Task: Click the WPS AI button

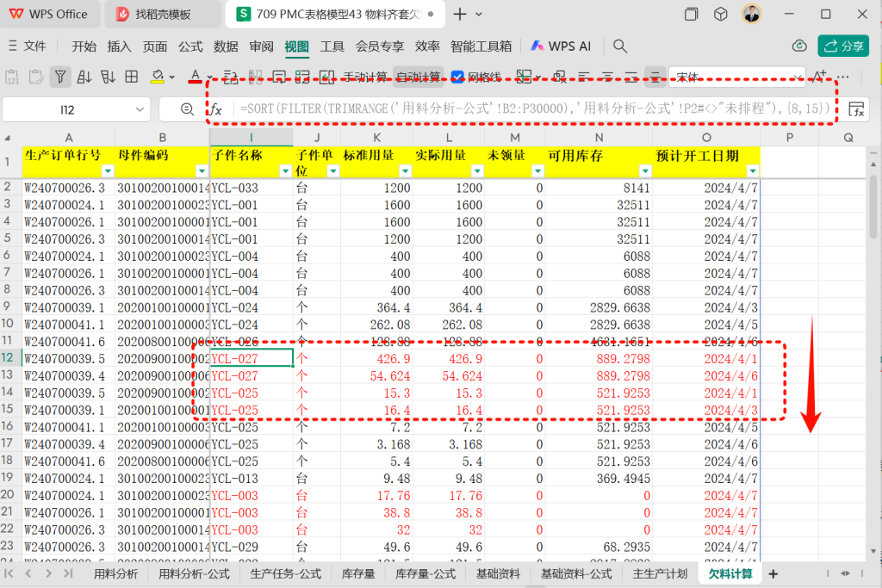Action: [x=562, y=46]
